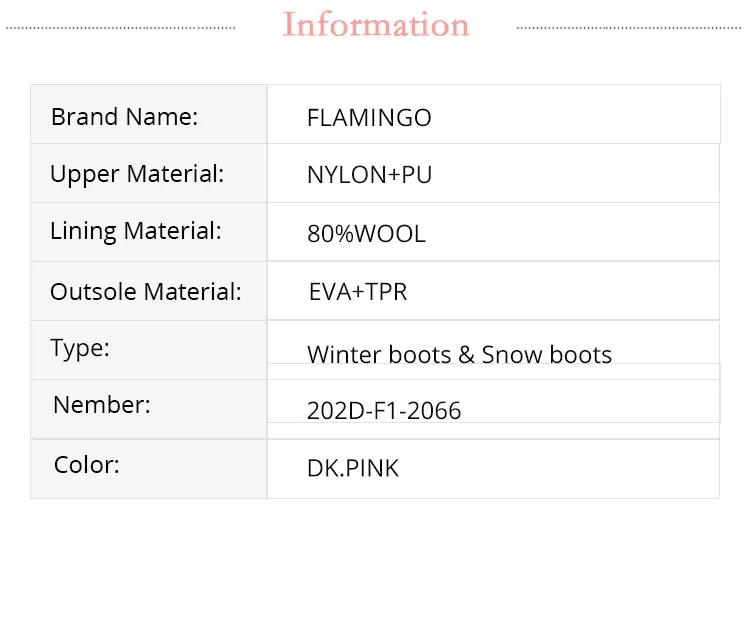
Task: Click the DK.PINK color value
Action: tap(353, 468)
